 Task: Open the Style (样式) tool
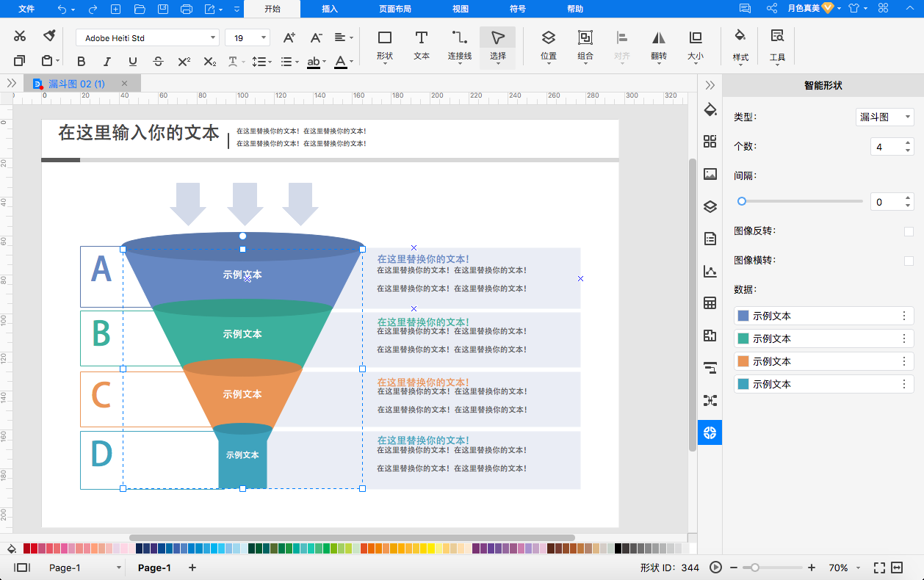point(740,46)
